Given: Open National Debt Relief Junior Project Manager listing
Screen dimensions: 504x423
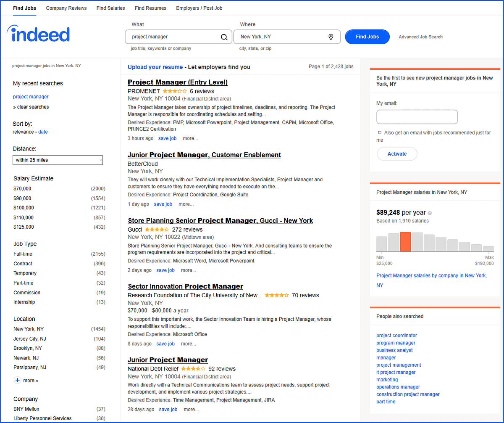Looking at the screenshot, I should coord(168,360).
